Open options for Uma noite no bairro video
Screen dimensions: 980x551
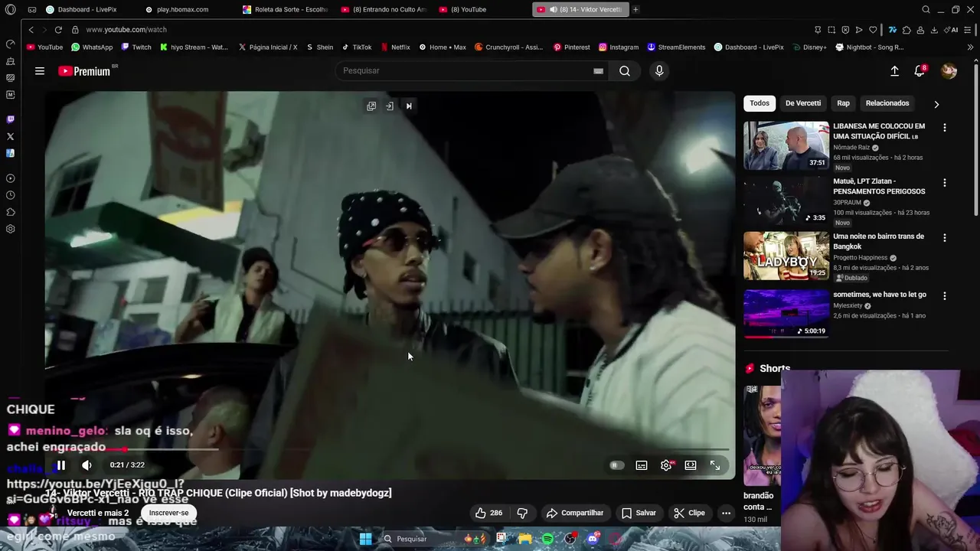(944, 238)
